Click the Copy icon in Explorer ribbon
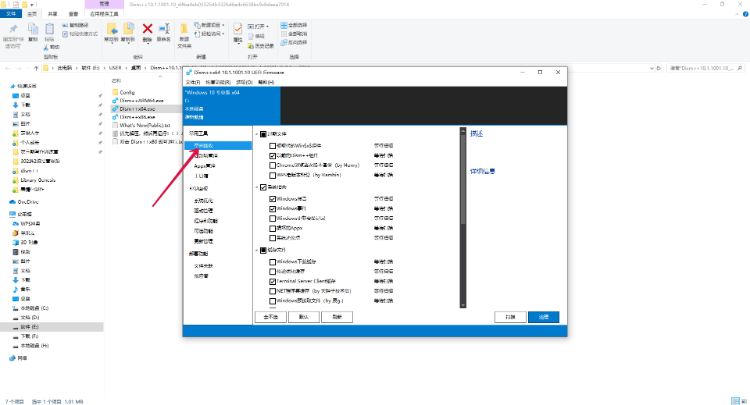 pos(33,29)
